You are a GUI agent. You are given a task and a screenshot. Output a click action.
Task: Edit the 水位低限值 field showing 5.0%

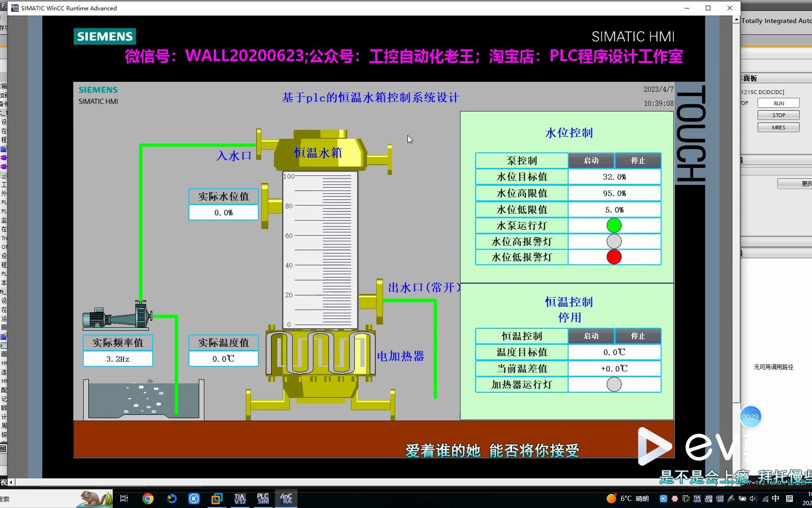614,210
